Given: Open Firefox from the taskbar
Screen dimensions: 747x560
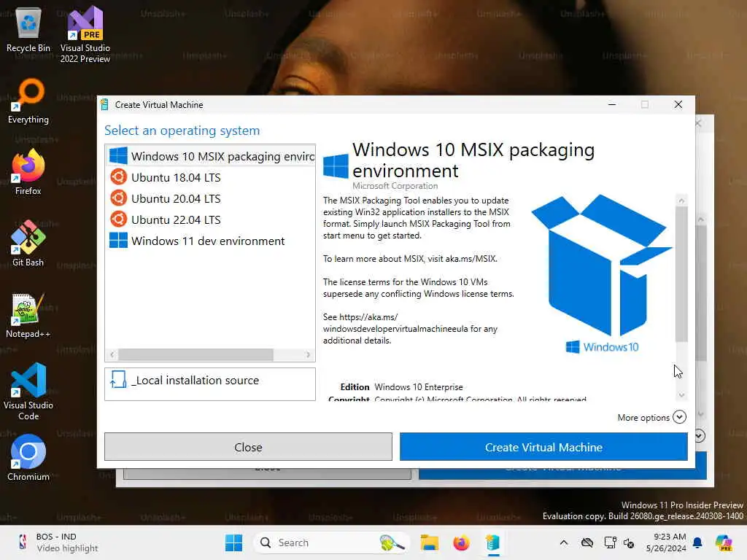Looking at the screenshot, I should [461, 542].
